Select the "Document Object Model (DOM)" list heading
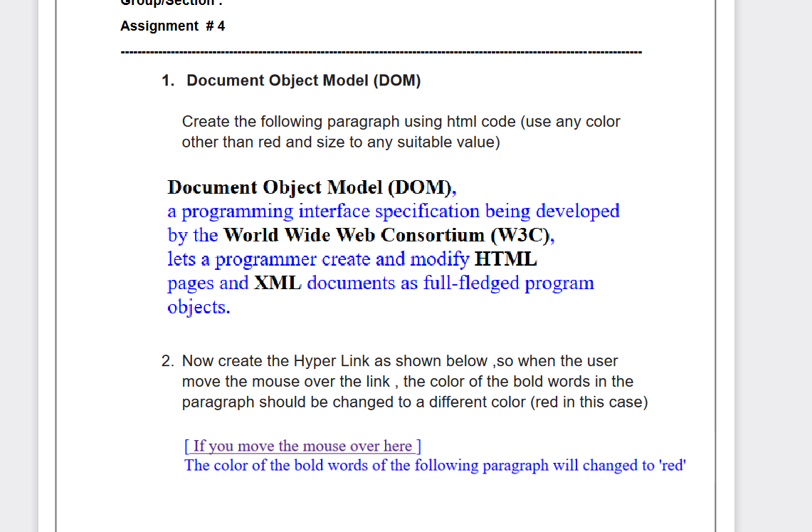Viewport: 812px width, 532px height. pos(303,80)
